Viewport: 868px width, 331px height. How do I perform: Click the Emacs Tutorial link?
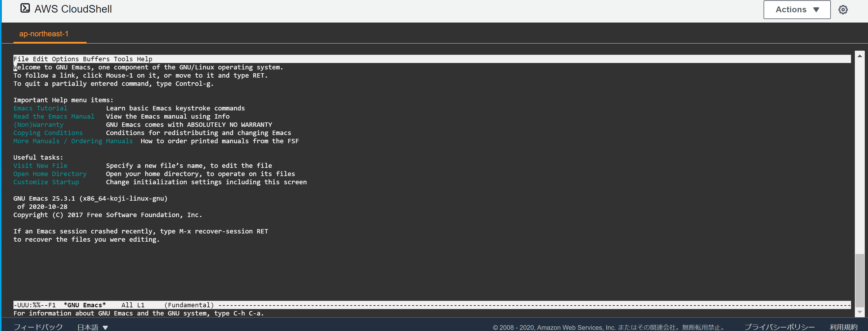pos(40,108)
